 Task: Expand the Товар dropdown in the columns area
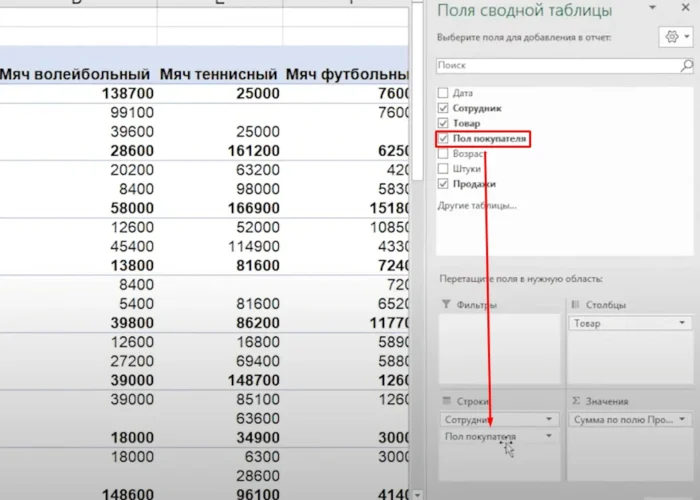682,324
